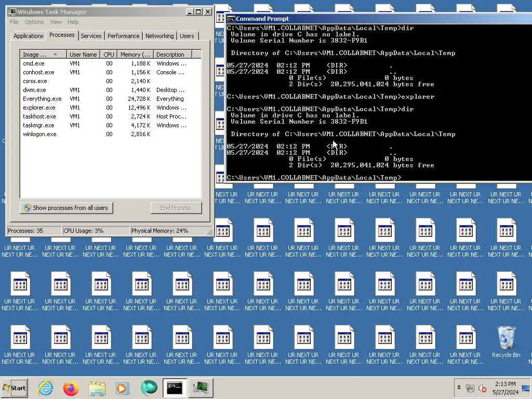The height and width of the screenshot is (399, 532).
Task: Close the Task Manager window
Action: [x=208, y=12]
